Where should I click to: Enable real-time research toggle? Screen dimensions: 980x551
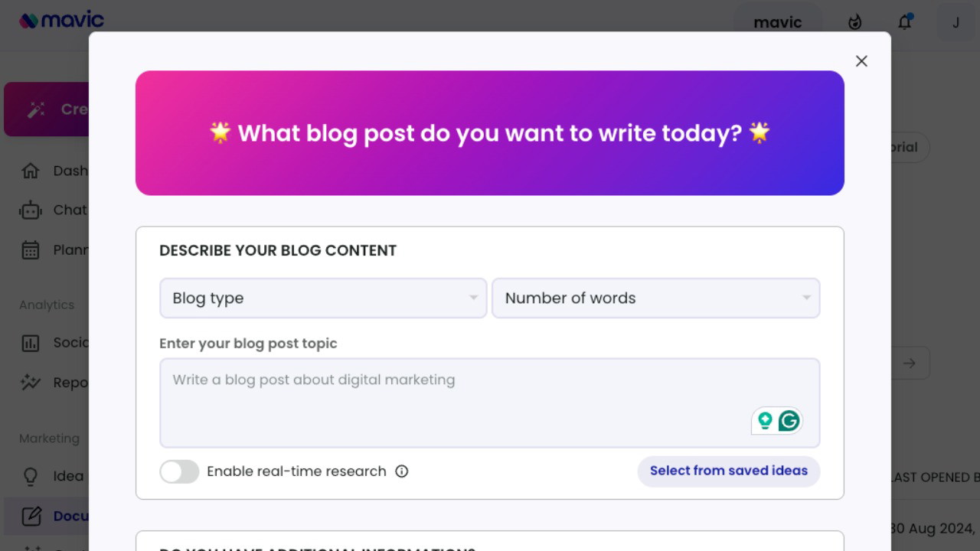(179, 471)
